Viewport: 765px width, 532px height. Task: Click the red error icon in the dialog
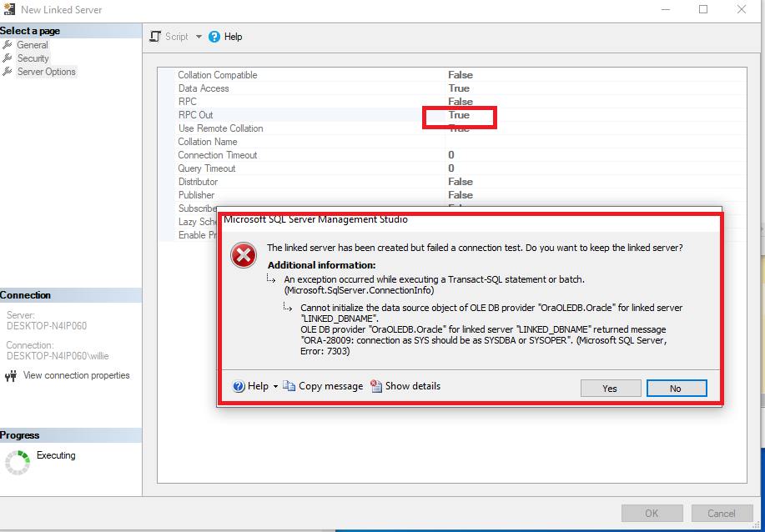point(244,254)
